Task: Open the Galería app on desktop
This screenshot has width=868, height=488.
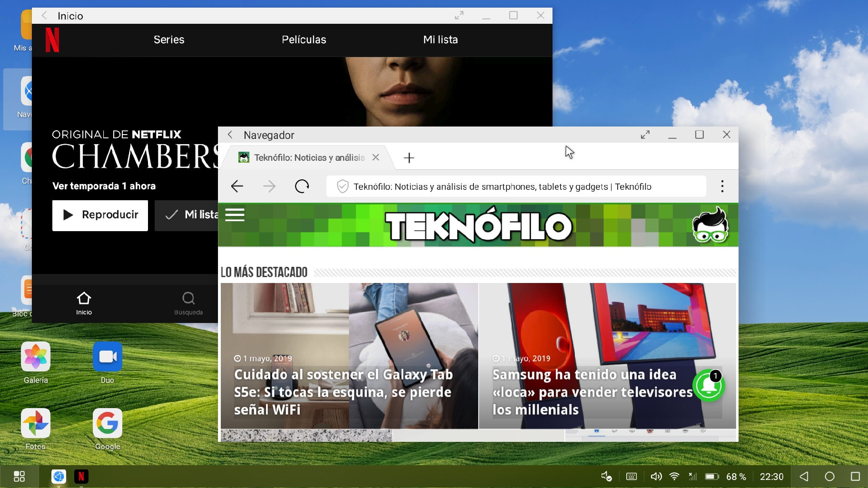Action: pos(36,363)
